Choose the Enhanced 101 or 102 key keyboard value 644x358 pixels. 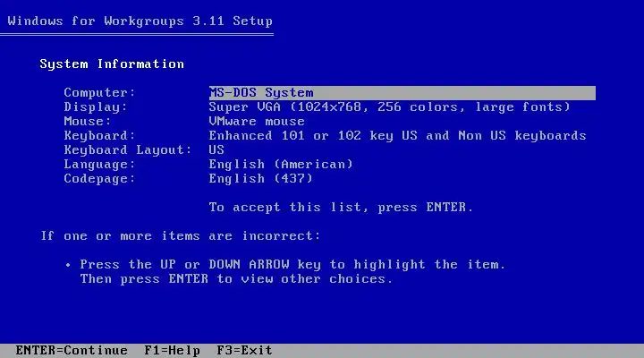point(397,136)
